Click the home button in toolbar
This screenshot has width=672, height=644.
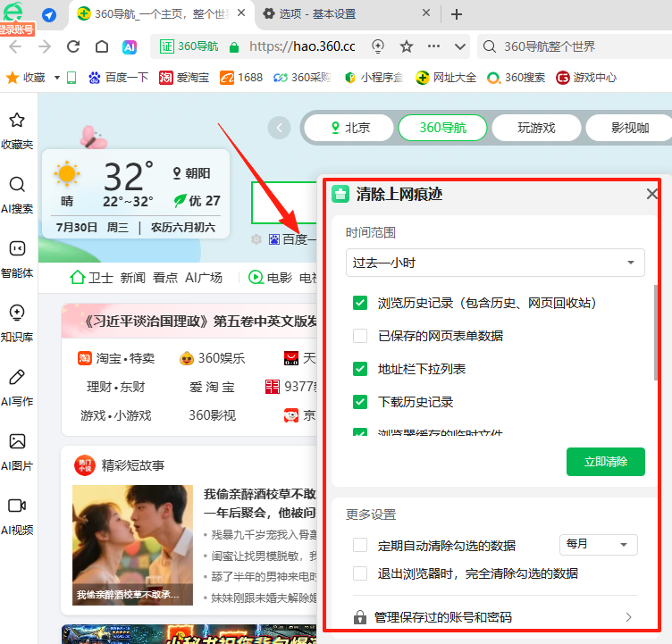click(x=103, y=46)
